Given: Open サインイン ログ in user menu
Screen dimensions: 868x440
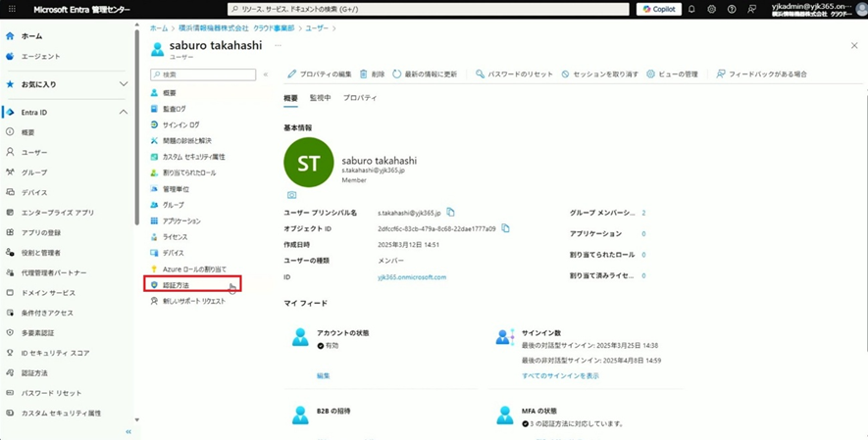Looking at the screenshot, I should point(180,124).
